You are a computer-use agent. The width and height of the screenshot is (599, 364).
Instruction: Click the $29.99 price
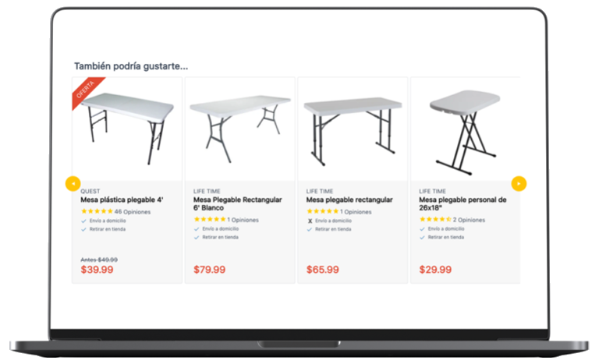435,270
